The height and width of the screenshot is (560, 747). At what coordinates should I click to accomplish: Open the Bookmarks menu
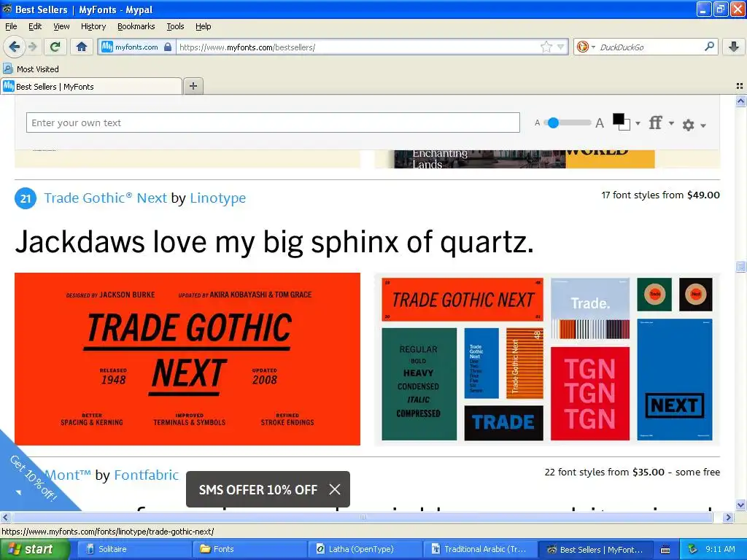pyautogui.click(x=136, y=26)
